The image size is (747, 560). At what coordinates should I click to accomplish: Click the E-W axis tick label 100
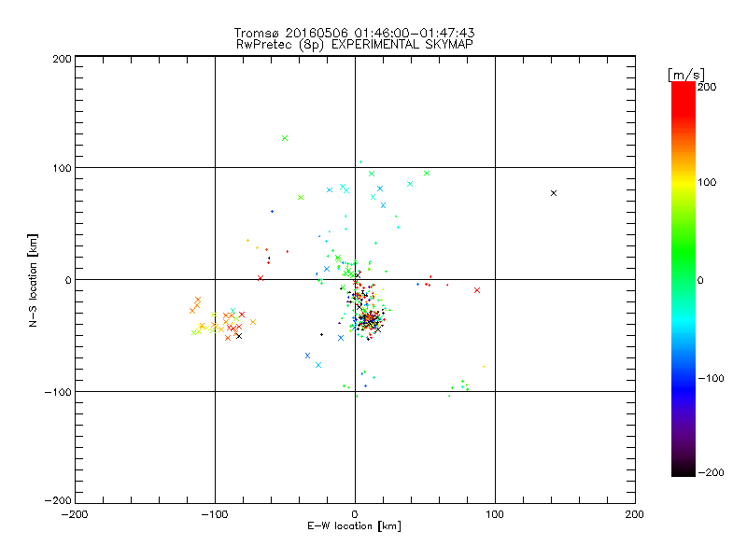pos(495,514)
